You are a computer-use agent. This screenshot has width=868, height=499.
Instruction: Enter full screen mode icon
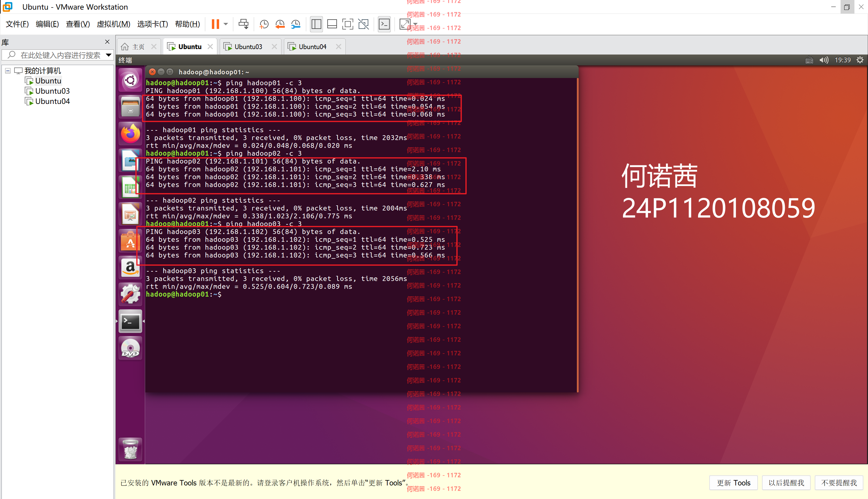click(348, 24)
